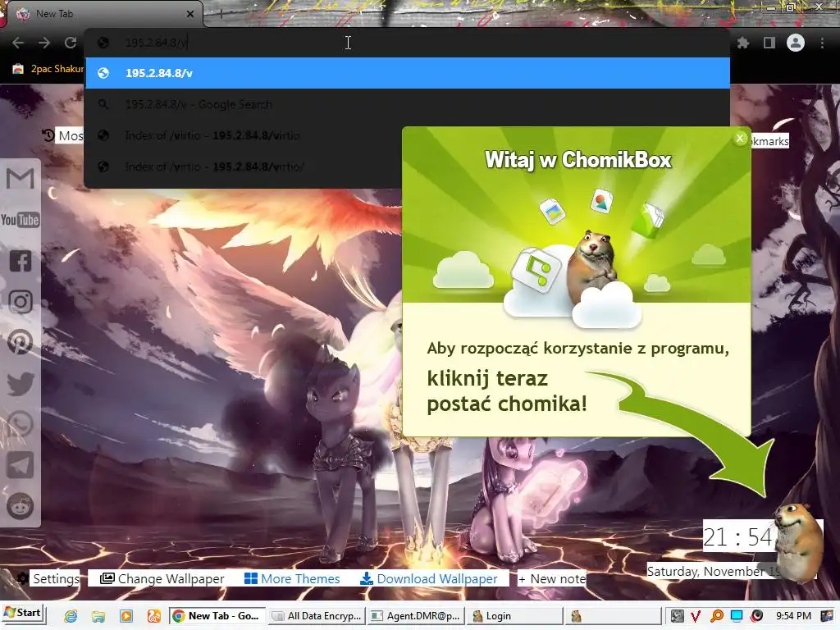Click inside the address bar
840x630 pixels.
[x=407, y=43]
